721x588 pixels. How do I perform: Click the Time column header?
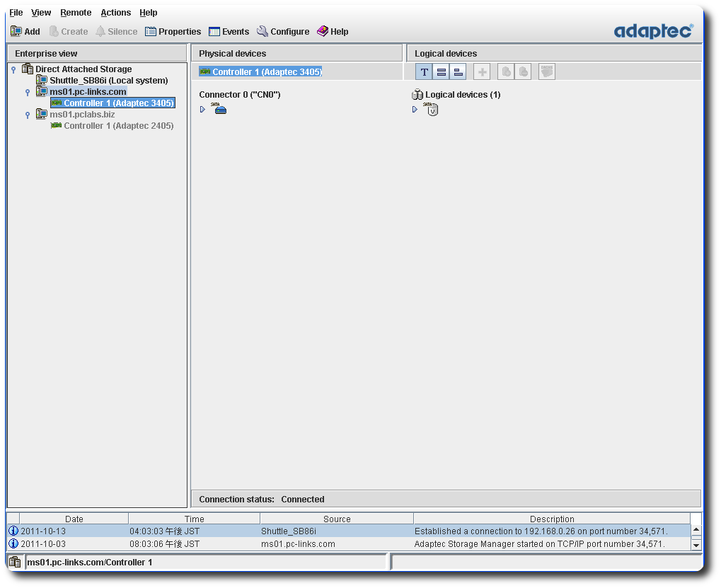pos(194,519)
